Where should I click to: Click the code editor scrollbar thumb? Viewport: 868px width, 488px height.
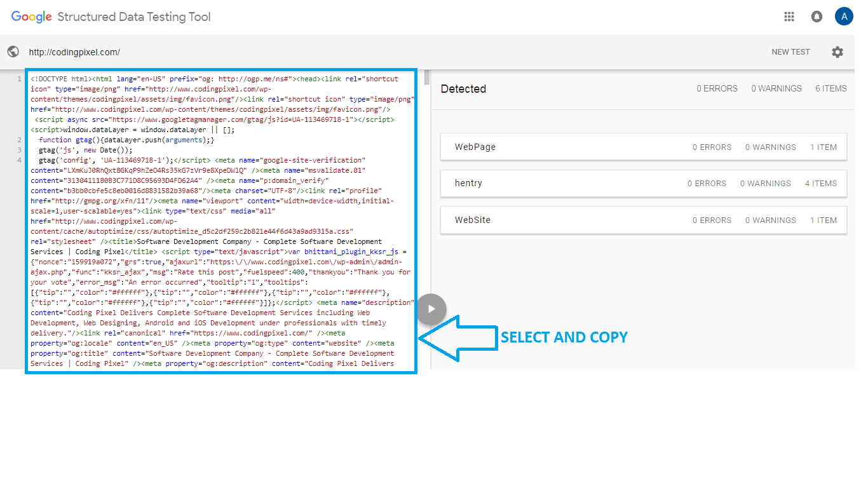point(427,77)
